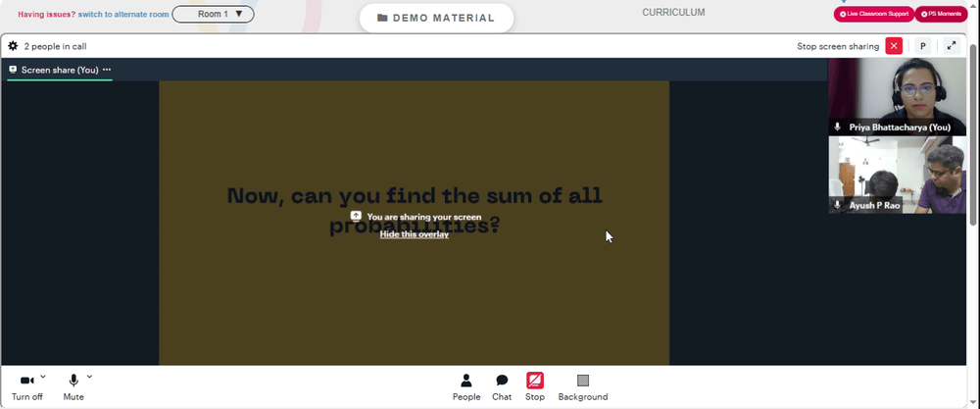Select the Screen share (You) tab
The width and height of the screenshot is (980, 409).
60,70
